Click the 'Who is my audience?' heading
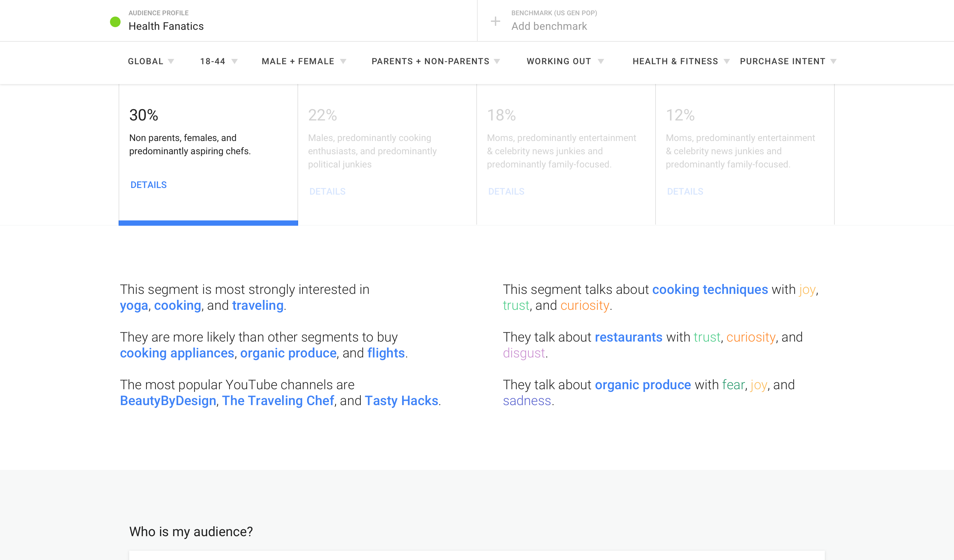 [x=191, y=532]
